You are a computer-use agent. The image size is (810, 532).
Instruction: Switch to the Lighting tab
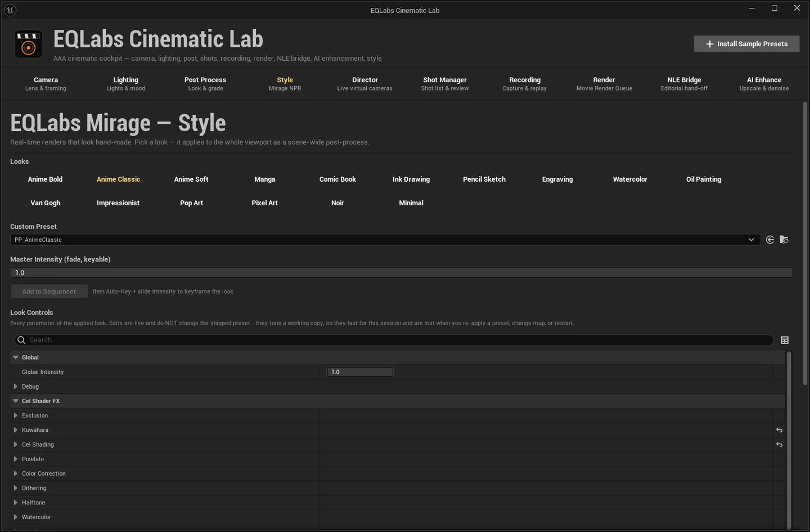click(126, 84)
